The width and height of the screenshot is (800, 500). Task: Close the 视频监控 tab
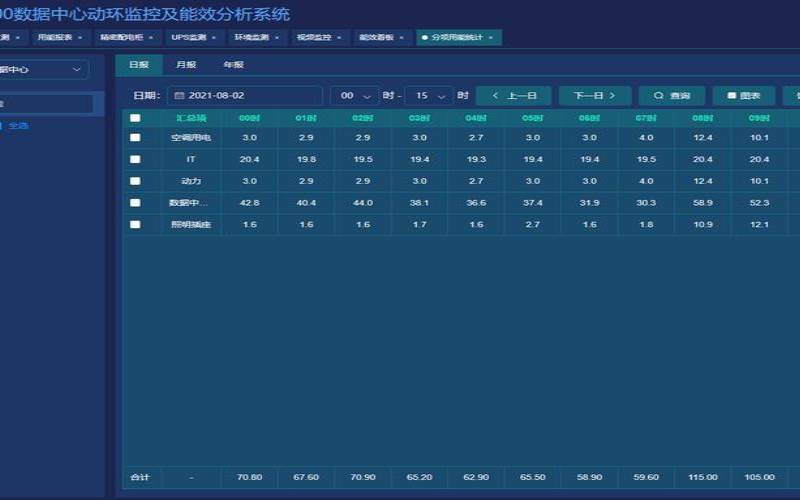coord(339,37)
